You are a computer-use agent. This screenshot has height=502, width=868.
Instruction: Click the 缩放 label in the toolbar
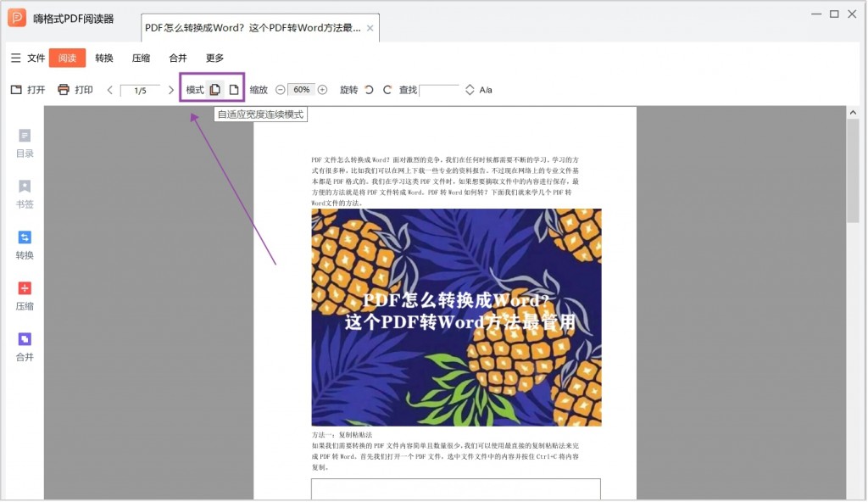tap(259, 90)
